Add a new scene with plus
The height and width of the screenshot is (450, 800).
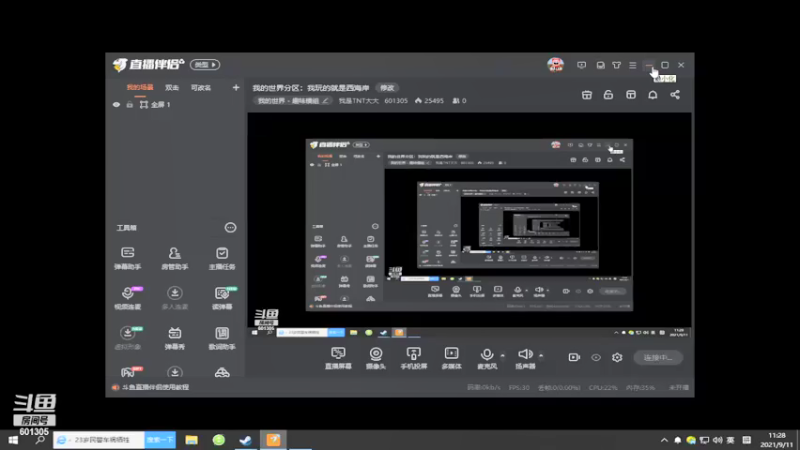[236, 88]
